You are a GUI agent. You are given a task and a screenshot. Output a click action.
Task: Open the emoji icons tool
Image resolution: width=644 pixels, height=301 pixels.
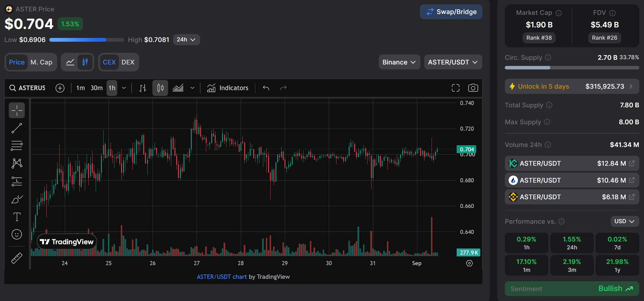coord(17,234)
